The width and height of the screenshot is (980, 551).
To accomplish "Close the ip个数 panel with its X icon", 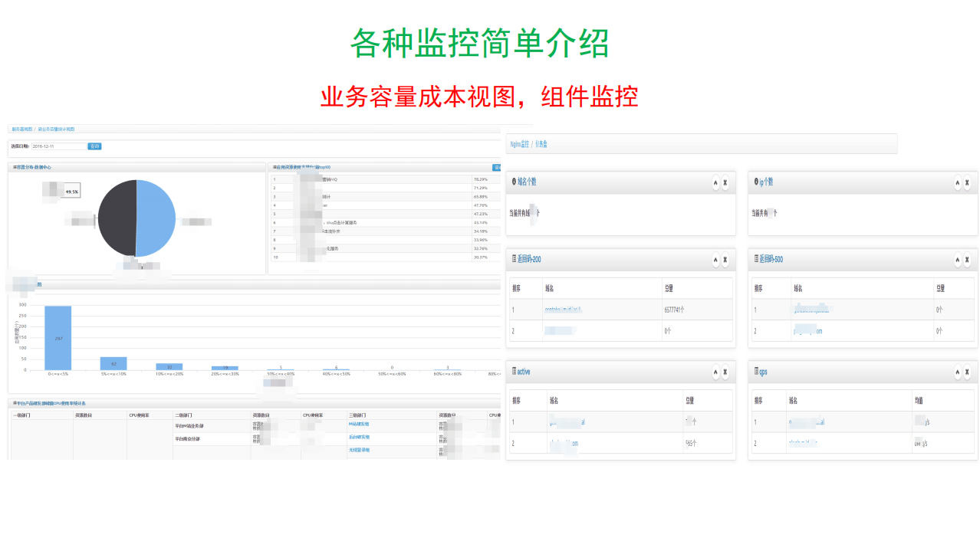I will point(967,182).
